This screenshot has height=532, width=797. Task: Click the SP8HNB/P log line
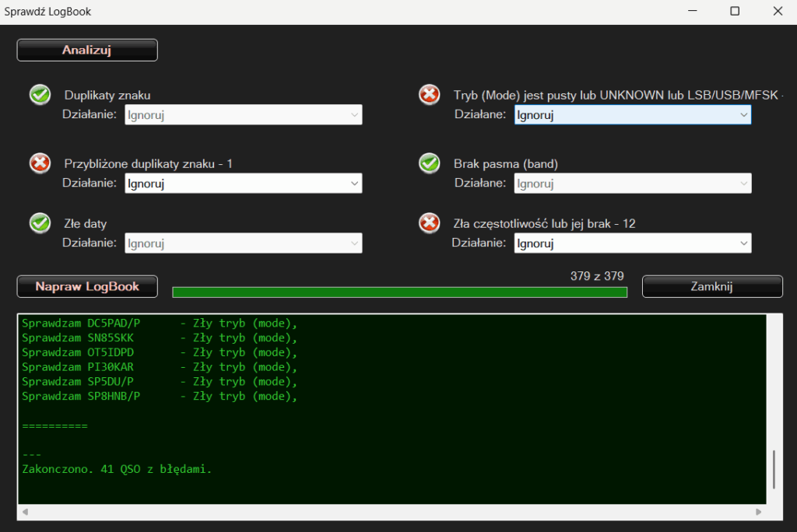click(160, 397)
